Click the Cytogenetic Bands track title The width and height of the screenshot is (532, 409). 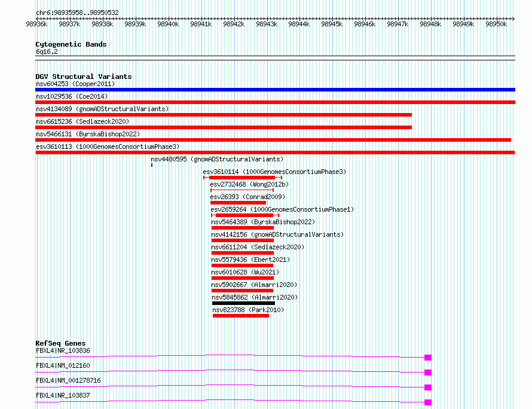click(71, 44)
